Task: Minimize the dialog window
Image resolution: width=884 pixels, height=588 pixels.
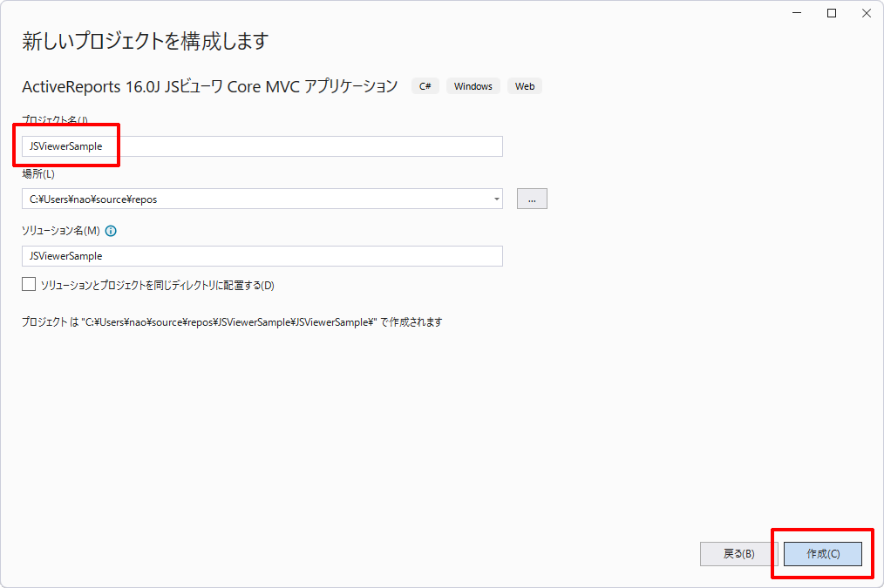Action: click(x=797, y=13)
